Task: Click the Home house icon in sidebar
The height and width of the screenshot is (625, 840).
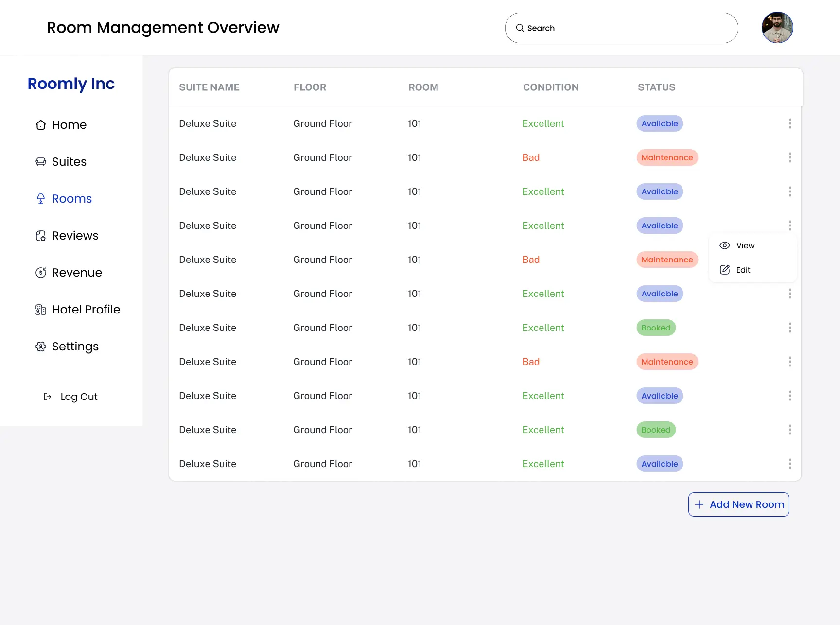Action: (41, 125)
